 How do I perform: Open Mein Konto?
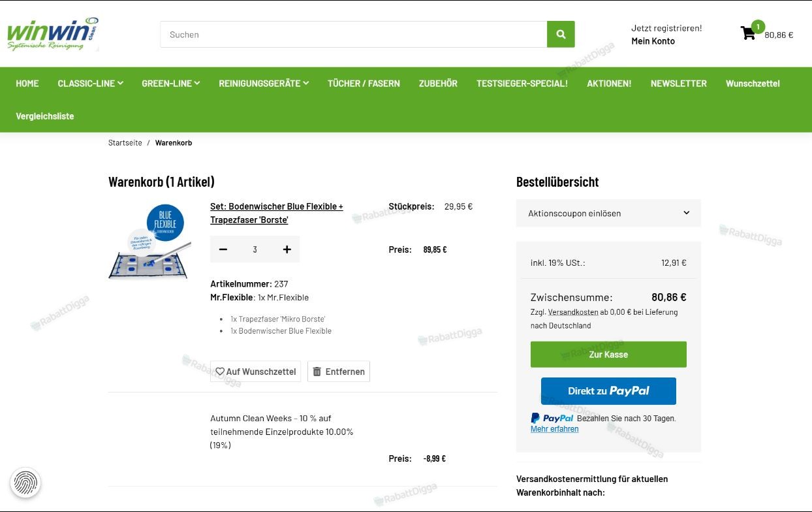(x=653, y=41)
